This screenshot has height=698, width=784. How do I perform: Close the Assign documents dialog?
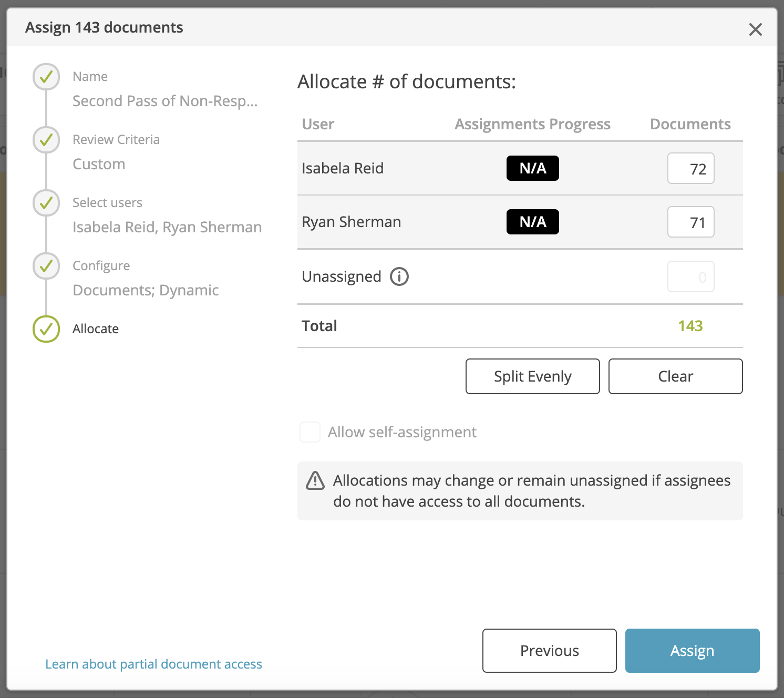click(756, 29)
